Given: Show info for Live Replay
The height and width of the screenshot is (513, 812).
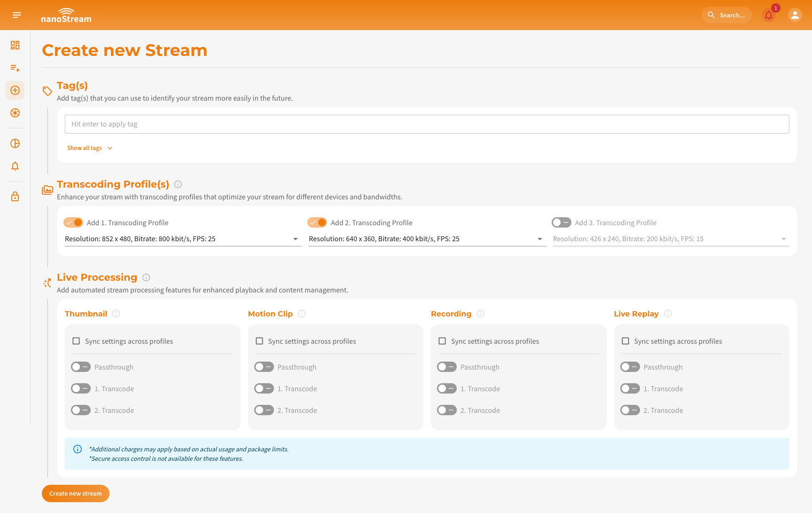Looking at the screenshot, I should click(668, 314).
